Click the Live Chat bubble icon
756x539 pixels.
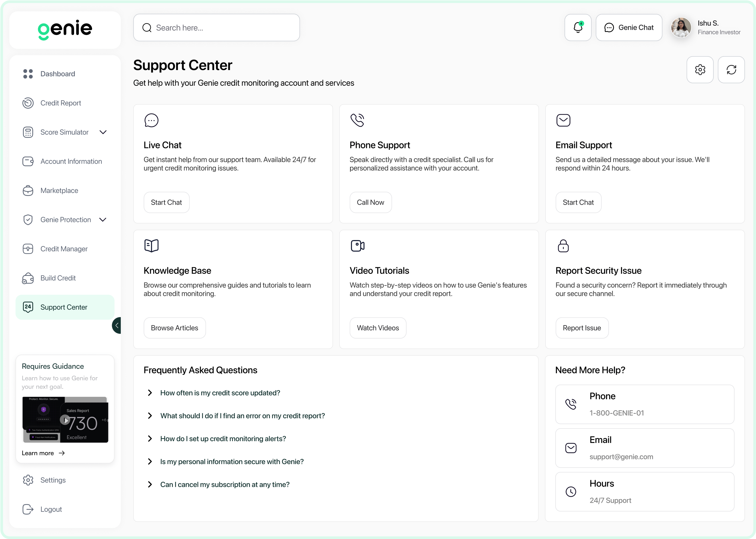(151, 120)
